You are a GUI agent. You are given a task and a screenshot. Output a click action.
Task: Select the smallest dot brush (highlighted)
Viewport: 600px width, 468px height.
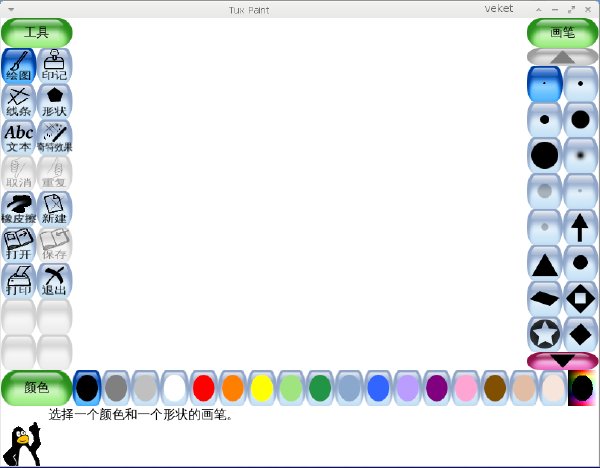pyautogui.click(x=545, y=83)
